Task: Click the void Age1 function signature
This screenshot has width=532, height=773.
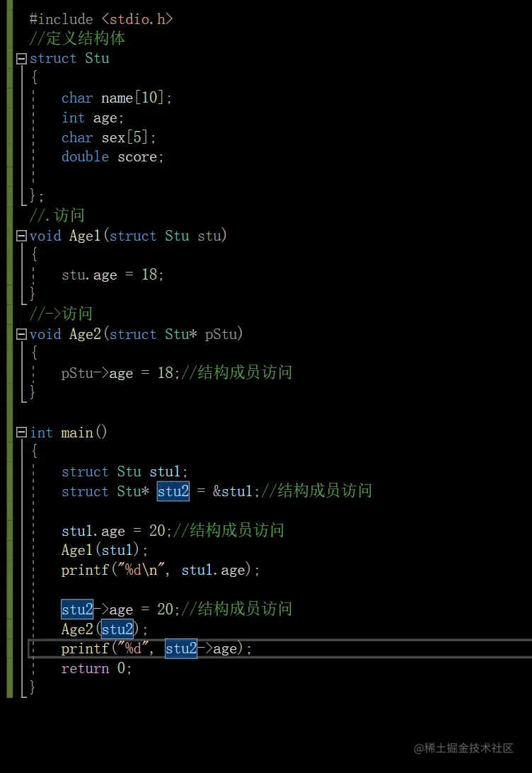Action: click(128, 236)
